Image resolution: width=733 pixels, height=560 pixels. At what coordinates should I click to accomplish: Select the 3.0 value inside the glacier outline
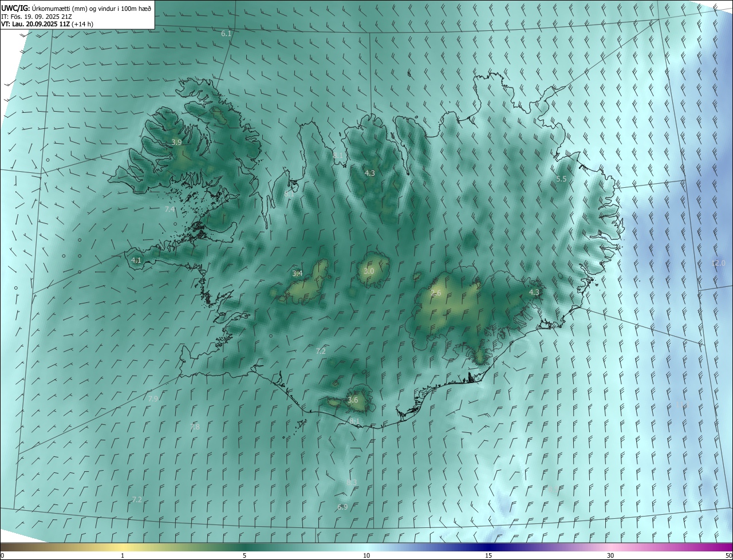click(369, 271)
